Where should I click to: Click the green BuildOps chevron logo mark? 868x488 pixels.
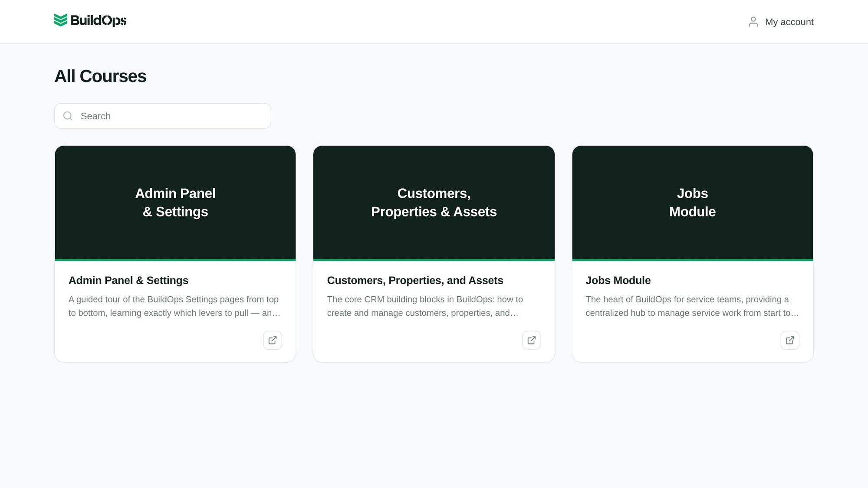coord(61,20)
